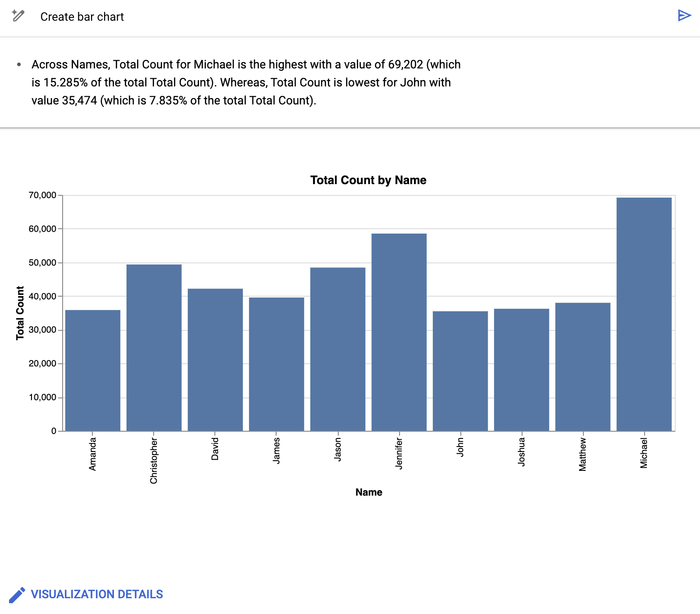Click David's bar in the chart
This screenshot has width=700, height=614.
[x=215, y=360]
